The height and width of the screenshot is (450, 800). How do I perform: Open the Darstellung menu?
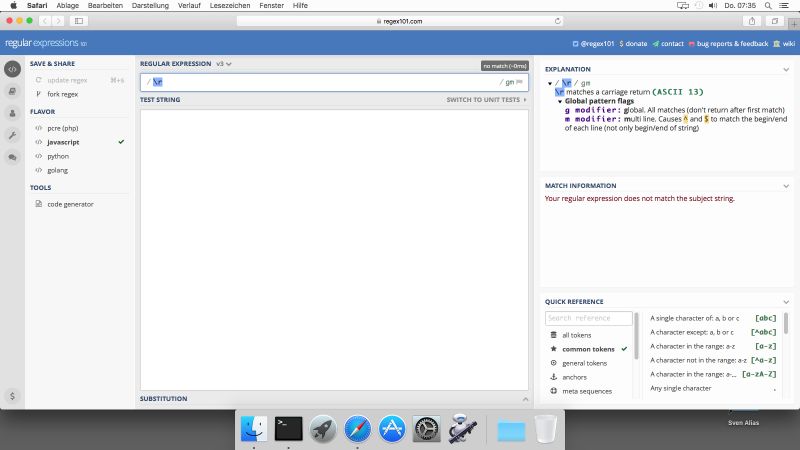tap(150, 6)
